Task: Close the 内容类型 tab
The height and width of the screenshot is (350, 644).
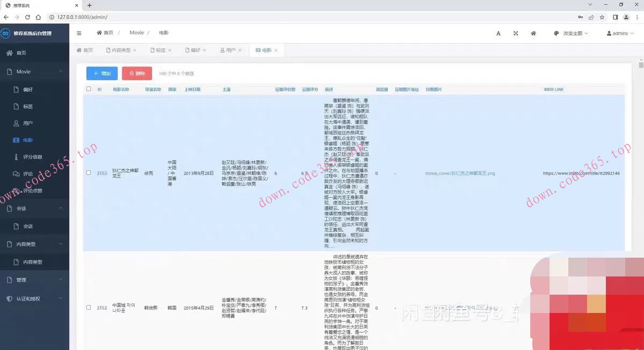Action: coord(135,50)
